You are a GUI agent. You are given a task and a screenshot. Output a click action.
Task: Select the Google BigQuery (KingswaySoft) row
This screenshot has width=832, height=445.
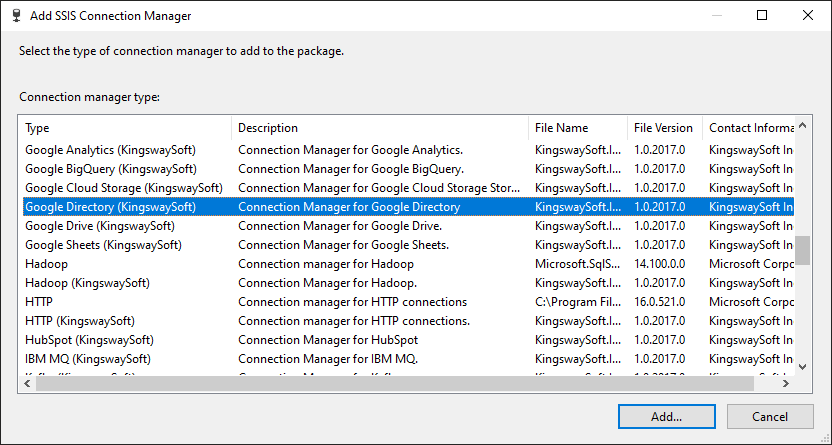[x=407, y=169]
